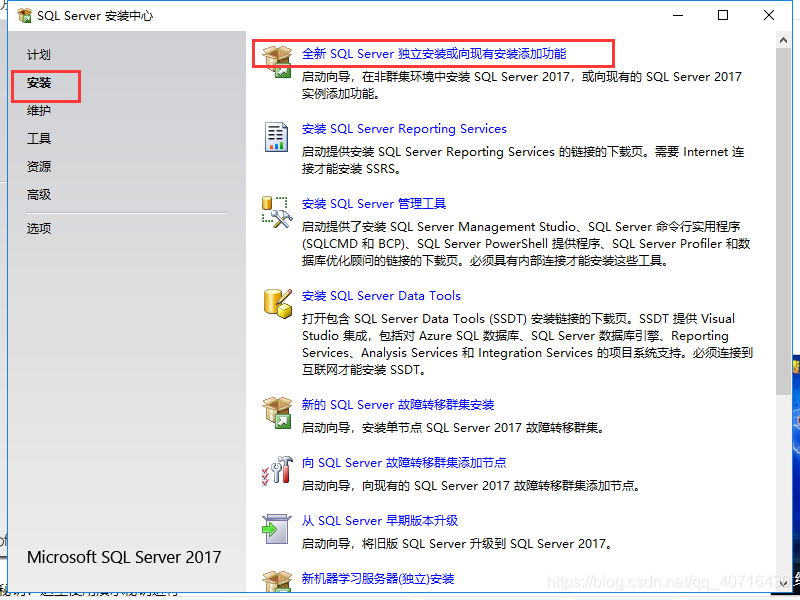The image size is (800, 600).
Task: Switch to the 计划 section
Action: point(40,55)
